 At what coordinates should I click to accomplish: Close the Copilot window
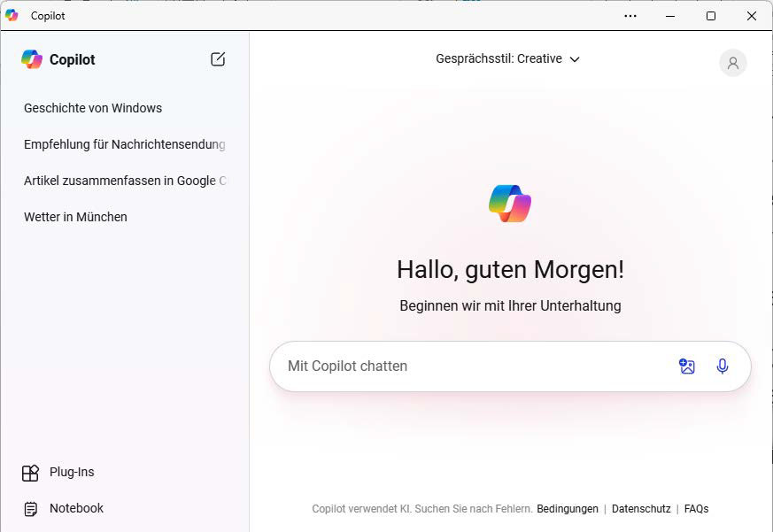click(752, 16)
